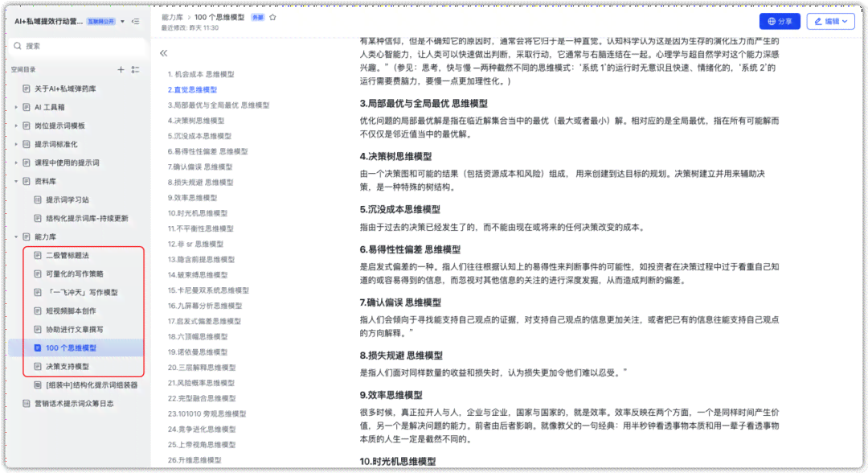The width and height of the screenshot is (868, 473).
Task: Open 关于AI+私域弹药库 page
Action: (x=65, y=88)
